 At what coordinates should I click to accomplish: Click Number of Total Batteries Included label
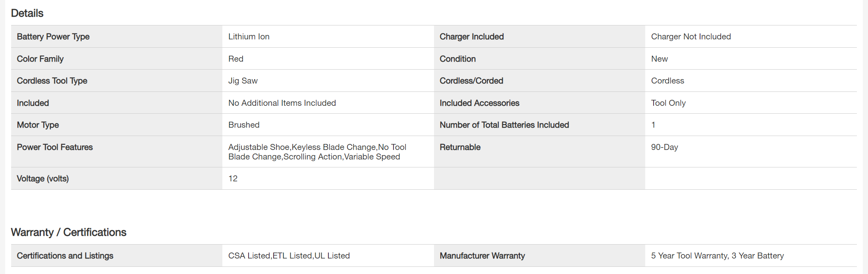point(504,125)
